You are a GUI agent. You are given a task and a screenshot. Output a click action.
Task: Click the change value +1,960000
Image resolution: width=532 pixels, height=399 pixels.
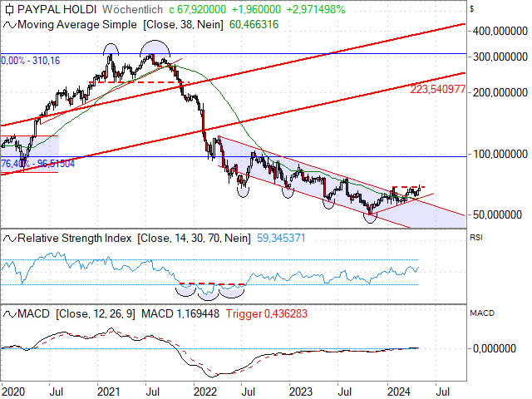tap(256, 9)
